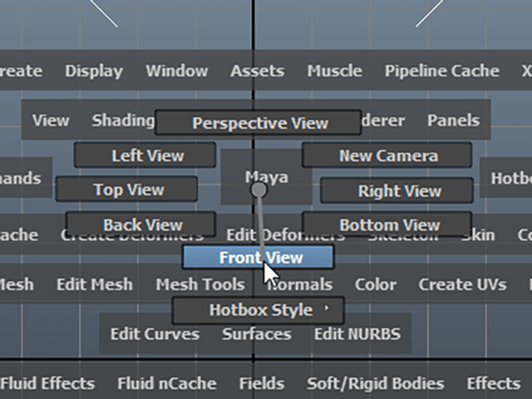The height and width of the screenshot is (399, 532).
Task: Choose Perspective View option
Action: [x=259, y=123]
